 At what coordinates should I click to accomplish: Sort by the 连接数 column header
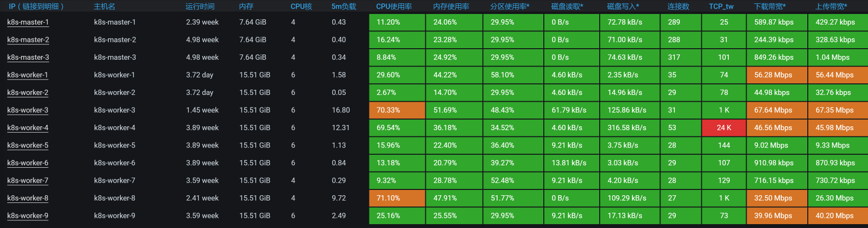pos(678,6)
